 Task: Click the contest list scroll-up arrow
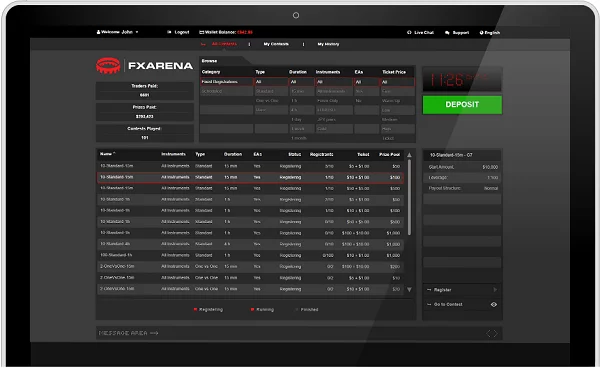409,155
